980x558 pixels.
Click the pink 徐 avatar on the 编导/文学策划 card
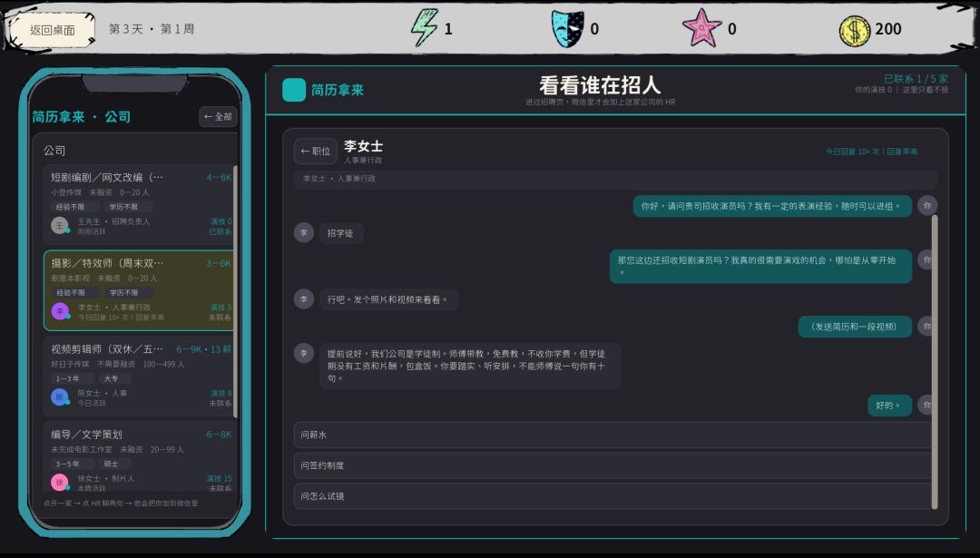click(x=60, y=483)
